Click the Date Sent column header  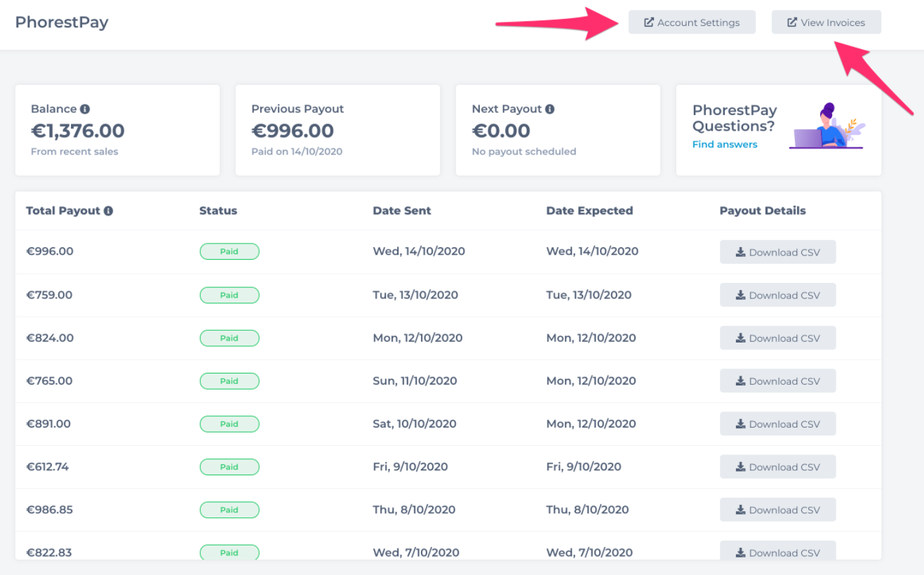tap(402, 211)
